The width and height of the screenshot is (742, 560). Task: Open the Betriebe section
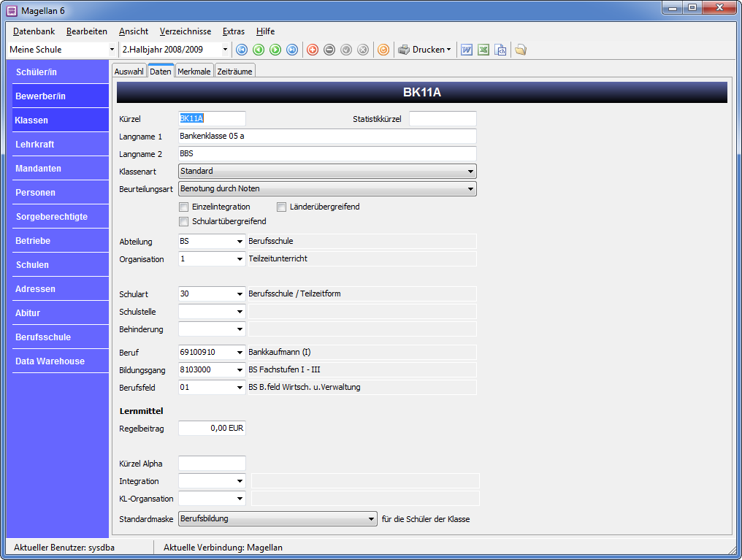(61, 241)
